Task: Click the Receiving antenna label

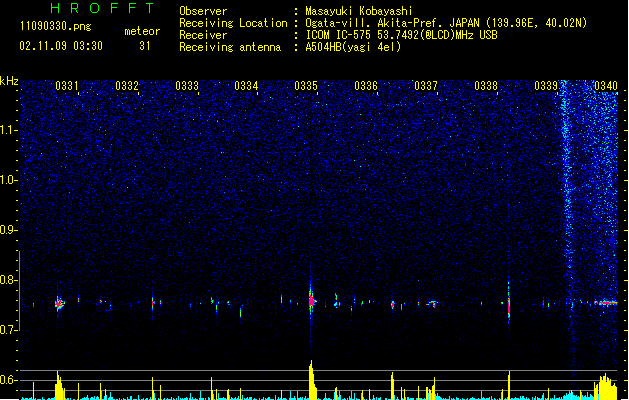Action: [230, 47]
